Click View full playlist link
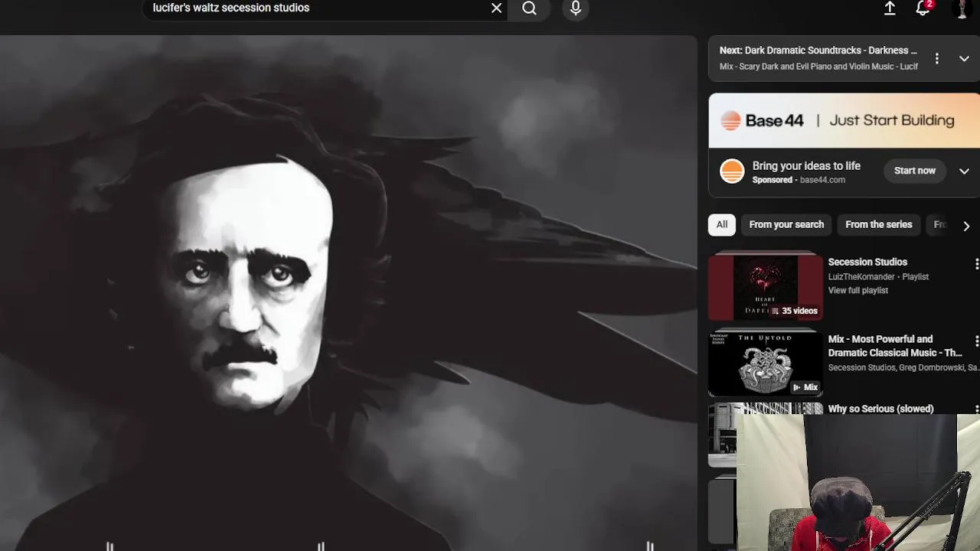 click(858, 291)
